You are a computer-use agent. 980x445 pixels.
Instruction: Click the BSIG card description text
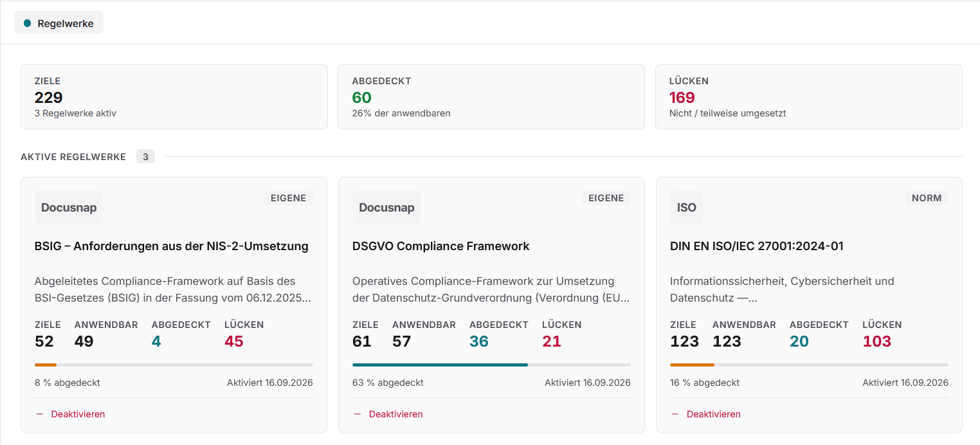[173, 289]
